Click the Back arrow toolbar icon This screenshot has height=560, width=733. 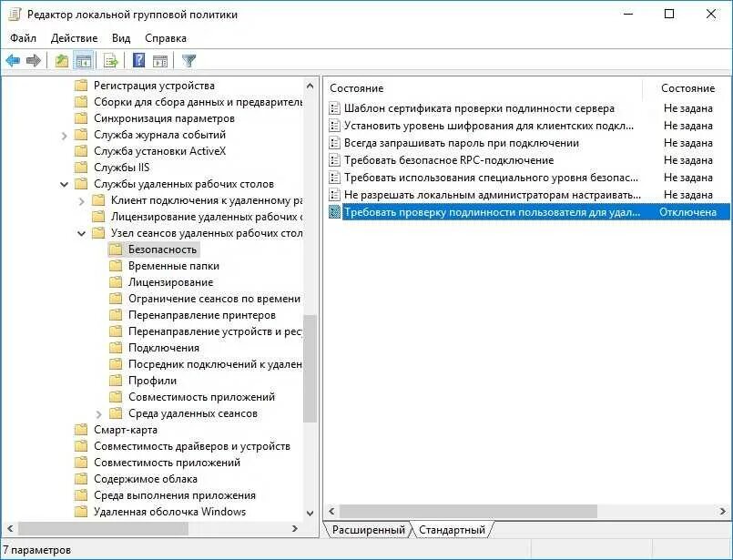tap(13, 60)
